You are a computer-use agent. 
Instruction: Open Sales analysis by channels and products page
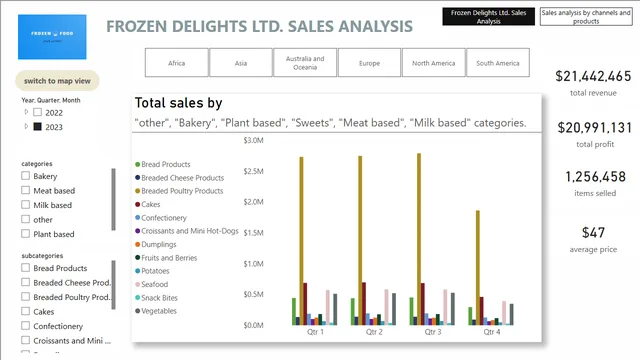click(x=586, y=17)
